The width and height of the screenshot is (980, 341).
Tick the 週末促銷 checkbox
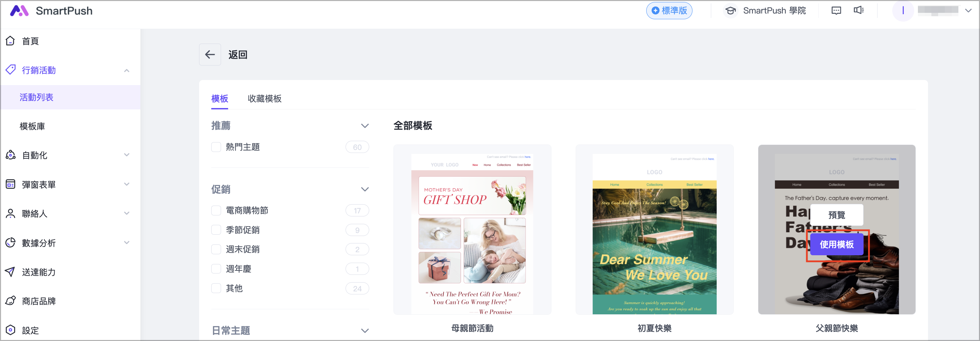pyautogui.click(x=216, y=249)
